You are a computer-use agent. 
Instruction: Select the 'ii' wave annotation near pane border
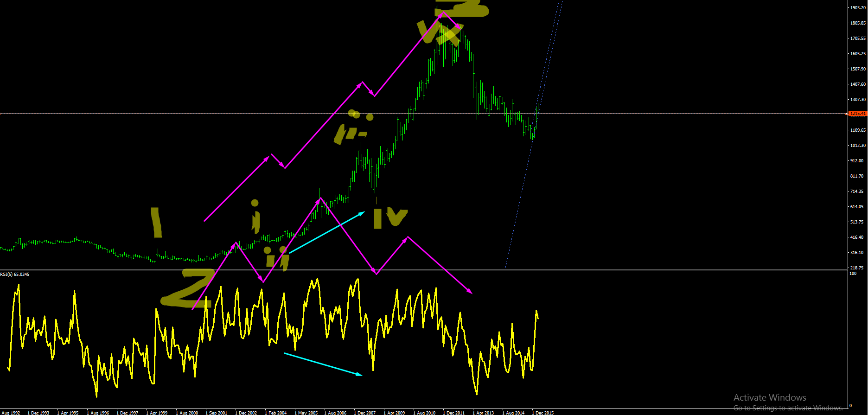click(x=276, y=259)
